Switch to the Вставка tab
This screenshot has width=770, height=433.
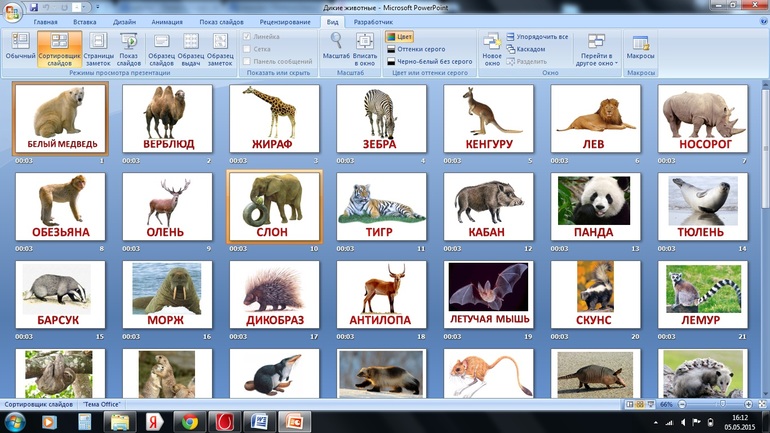click(85, 21)
